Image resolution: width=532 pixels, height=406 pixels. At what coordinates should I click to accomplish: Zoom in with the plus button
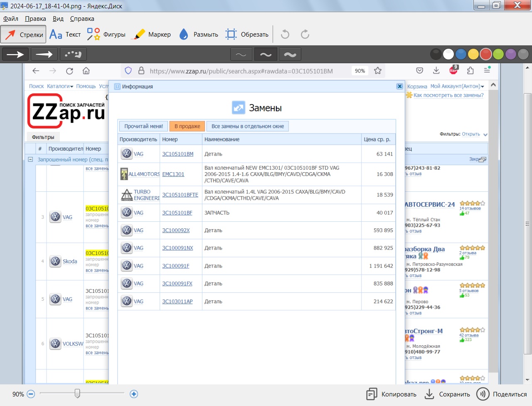134,394
